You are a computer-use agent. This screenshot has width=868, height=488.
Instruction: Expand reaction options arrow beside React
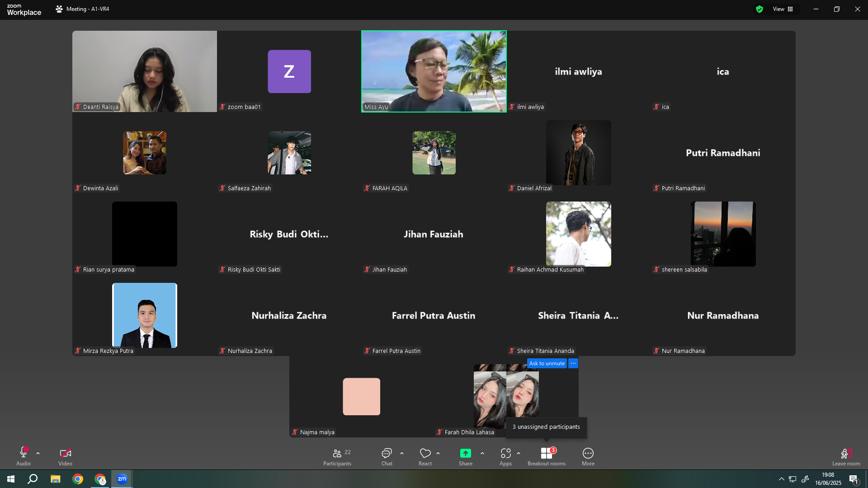438,453
